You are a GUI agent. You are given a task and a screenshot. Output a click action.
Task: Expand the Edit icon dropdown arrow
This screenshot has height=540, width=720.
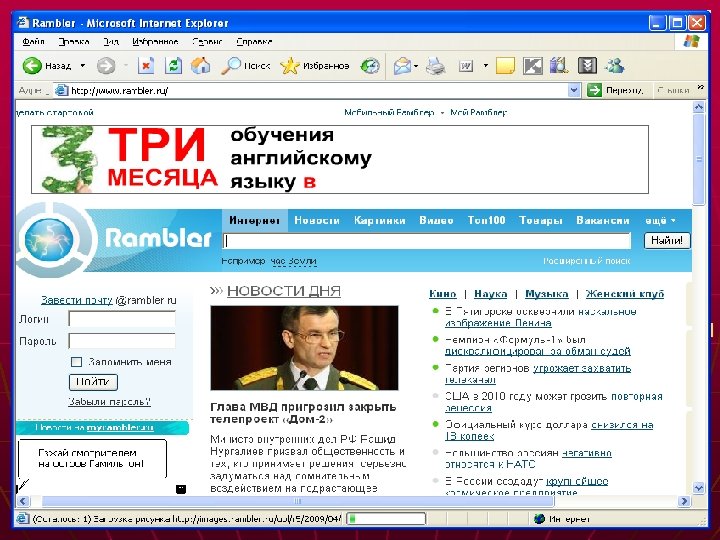[x=485, y=66]
